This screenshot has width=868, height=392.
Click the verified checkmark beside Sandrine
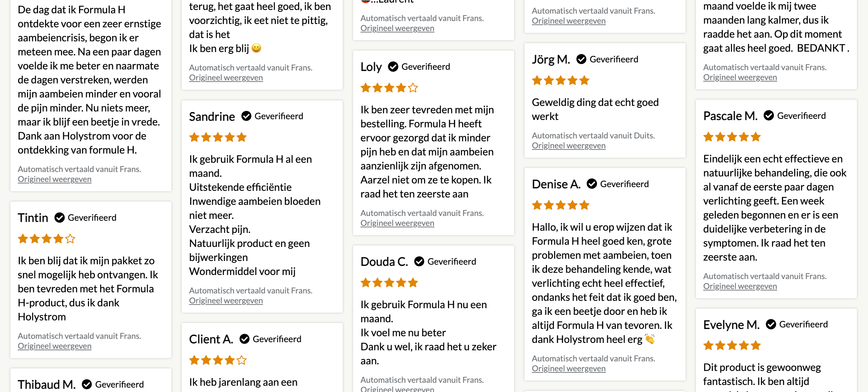[246, 116]
